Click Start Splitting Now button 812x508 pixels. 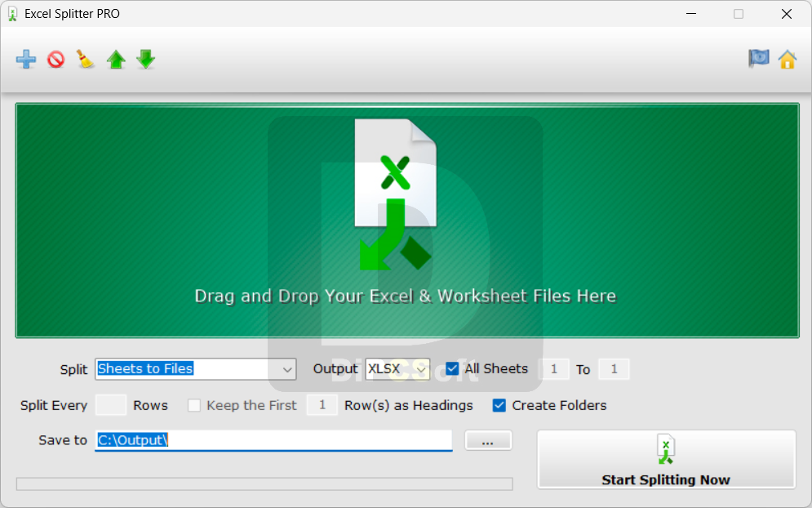(x=667, y=459)
